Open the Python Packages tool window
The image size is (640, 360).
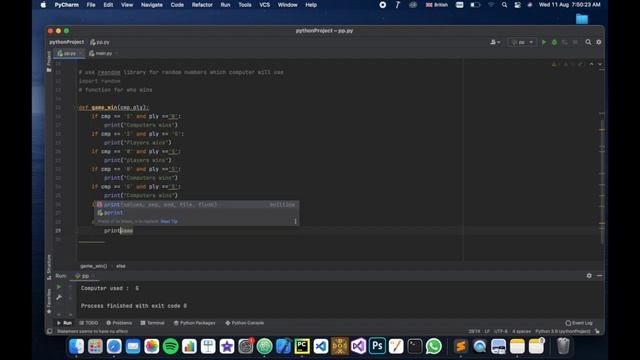point(194,323)
